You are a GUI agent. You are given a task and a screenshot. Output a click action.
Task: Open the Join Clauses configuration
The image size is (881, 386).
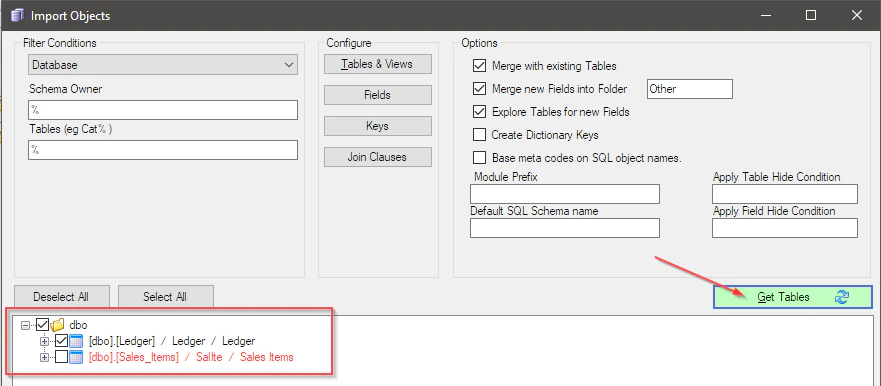[378, 157]
